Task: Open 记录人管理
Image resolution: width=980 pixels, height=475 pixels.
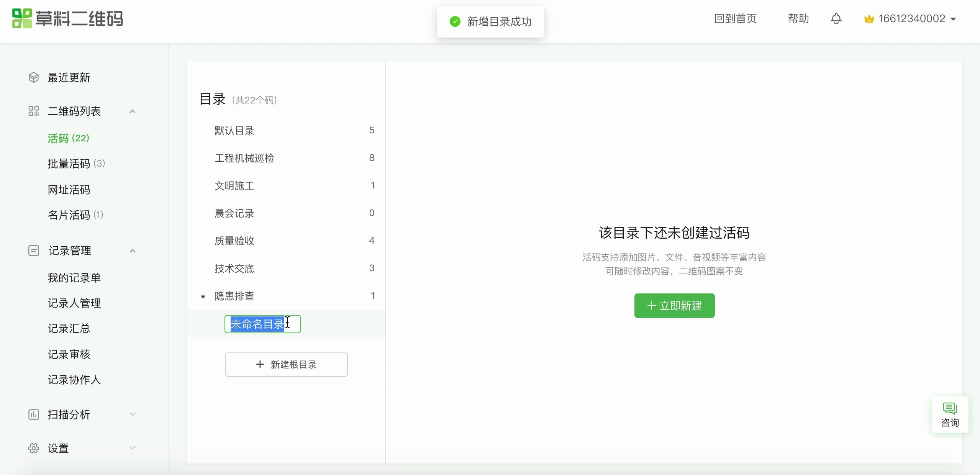Action: 74,303
